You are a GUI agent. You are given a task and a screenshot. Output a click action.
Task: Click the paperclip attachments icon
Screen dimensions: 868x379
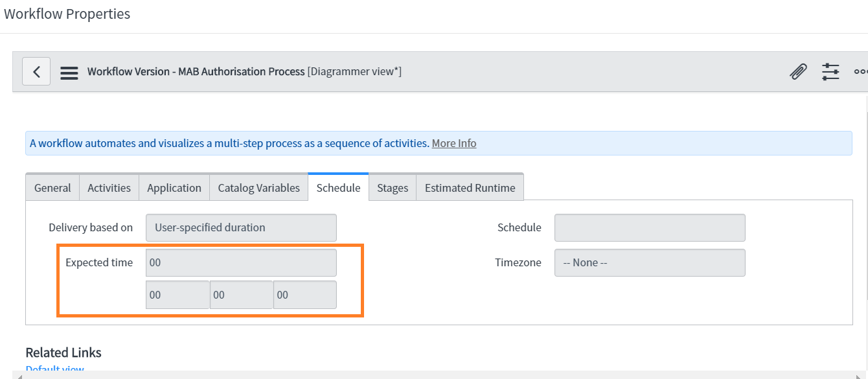[798, 71]
